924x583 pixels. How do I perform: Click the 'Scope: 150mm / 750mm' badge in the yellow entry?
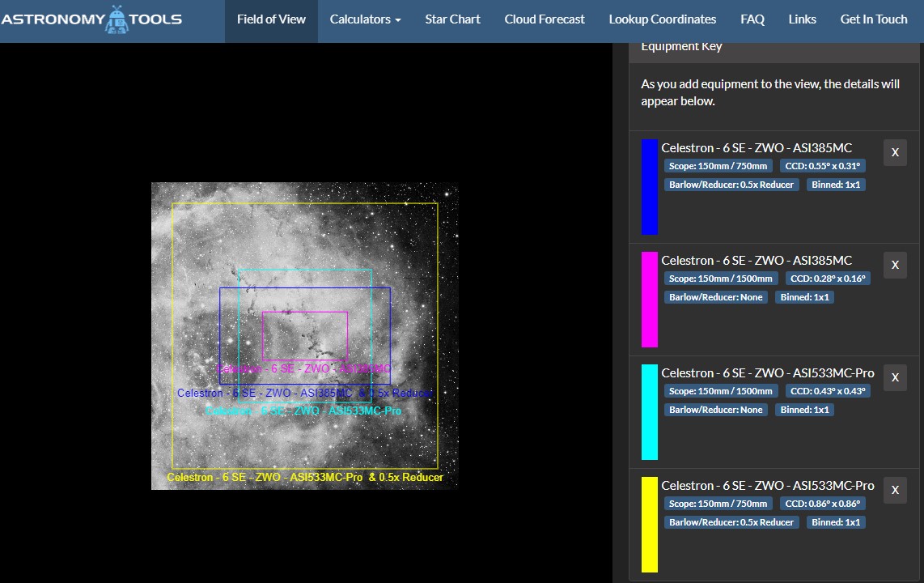point(718,504)
